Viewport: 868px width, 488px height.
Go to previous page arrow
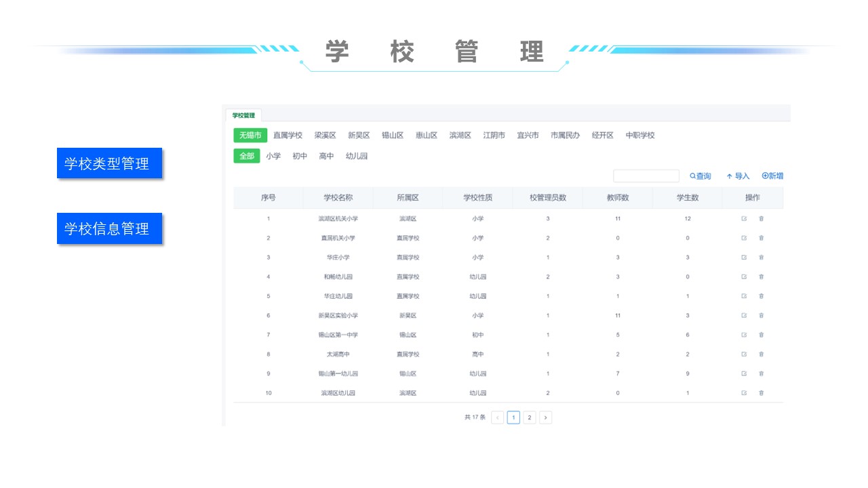click(x=497, y=418)
